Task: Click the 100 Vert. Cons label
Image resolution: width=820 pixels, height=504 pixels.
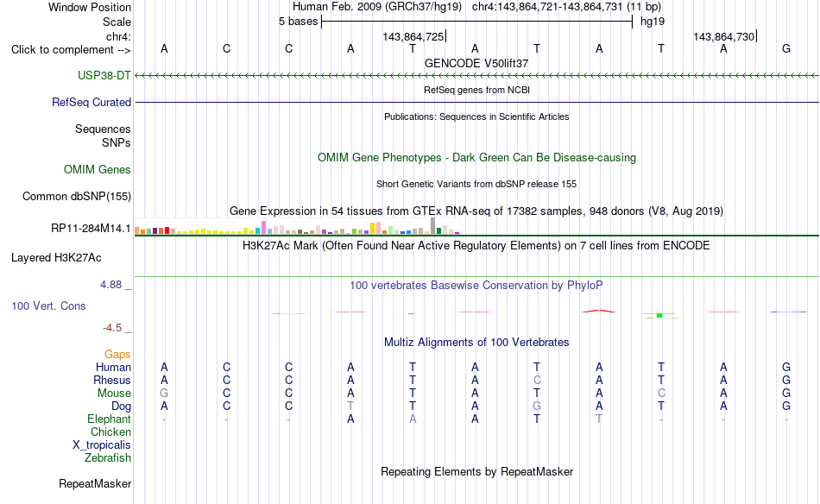Action: [48, 306]
